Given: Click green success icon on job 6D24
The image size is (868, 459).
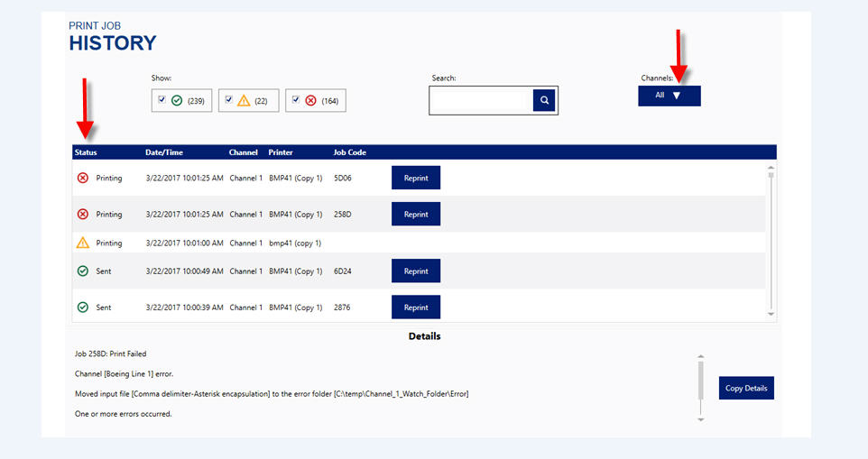Looking at the screenshot, I should [83, 271].
